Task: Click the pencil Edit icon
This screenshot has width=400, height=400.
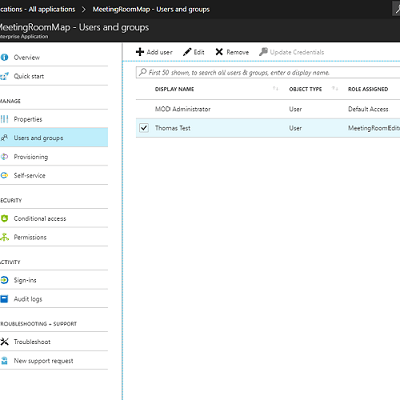Action: (x=187, y=52)
